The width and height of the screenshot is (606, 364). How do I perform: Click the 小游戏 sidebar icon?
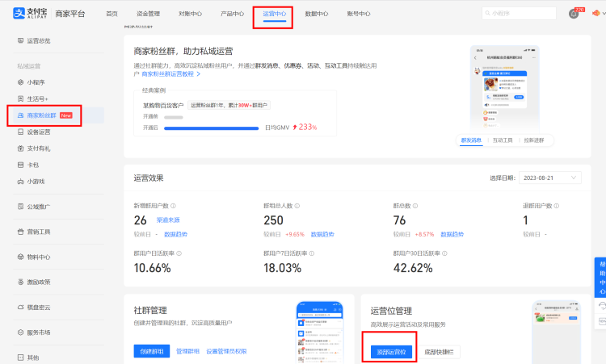(20, 182)
